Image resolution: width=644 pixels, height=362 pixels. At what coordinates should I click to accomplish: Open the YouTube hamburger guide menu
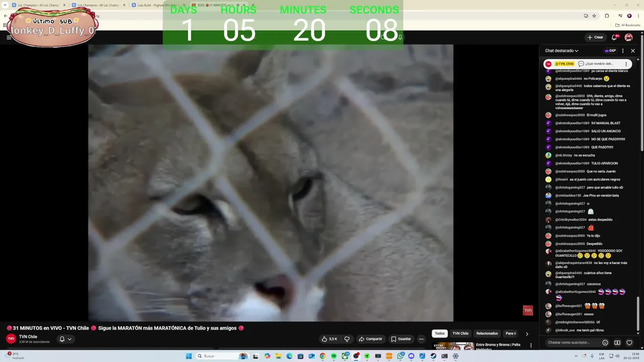9,37
